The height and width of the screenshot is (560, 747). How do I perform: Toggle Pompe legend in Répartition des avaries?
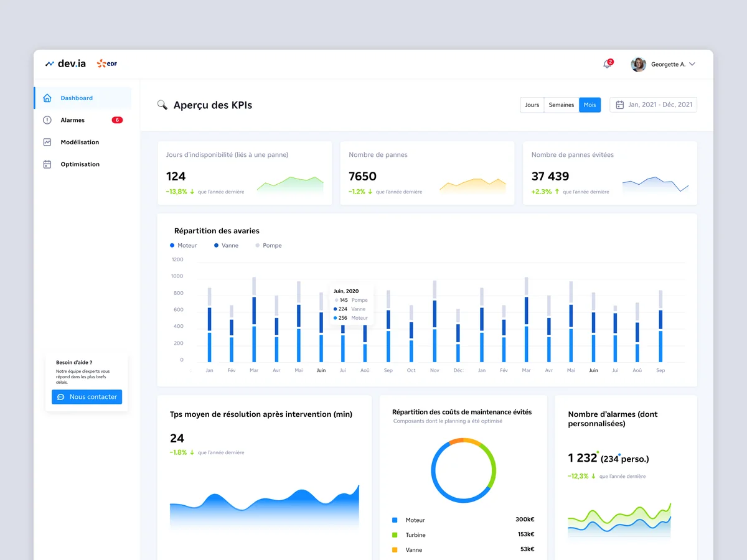pyautogui.click(x=268, y=245)
